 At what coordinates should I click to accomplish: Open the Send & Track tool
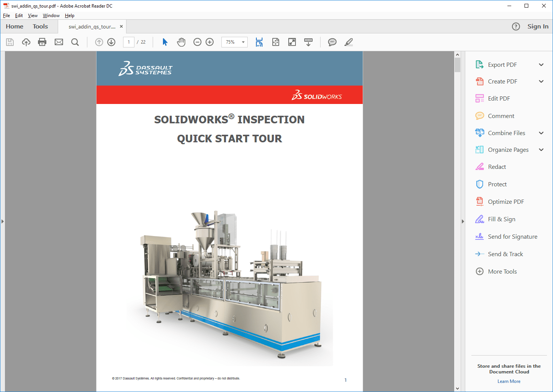[505, 254]
